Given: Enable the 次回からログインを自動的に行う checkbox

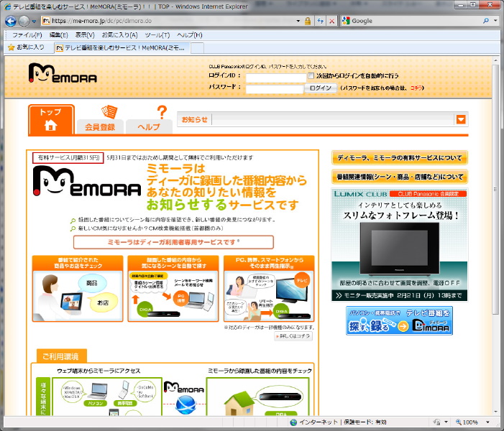Looking at the screenshot, I should point(311,75).
